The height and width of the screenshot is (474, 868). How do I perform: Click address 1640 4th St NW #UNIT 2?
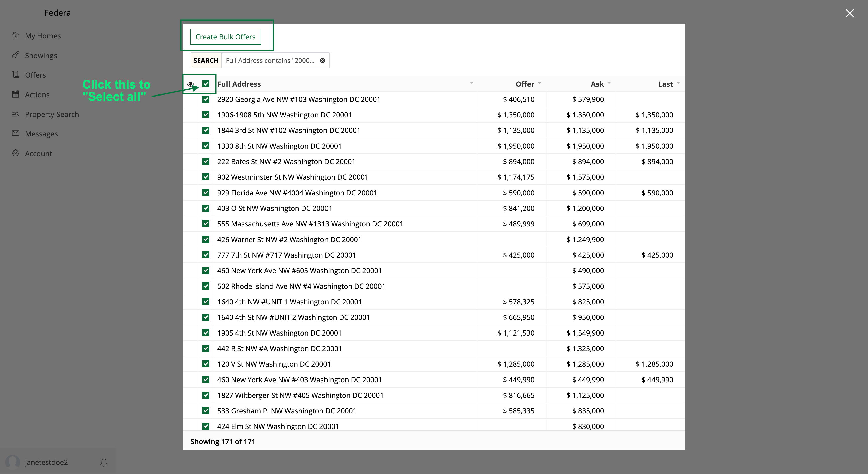(293, 317)
